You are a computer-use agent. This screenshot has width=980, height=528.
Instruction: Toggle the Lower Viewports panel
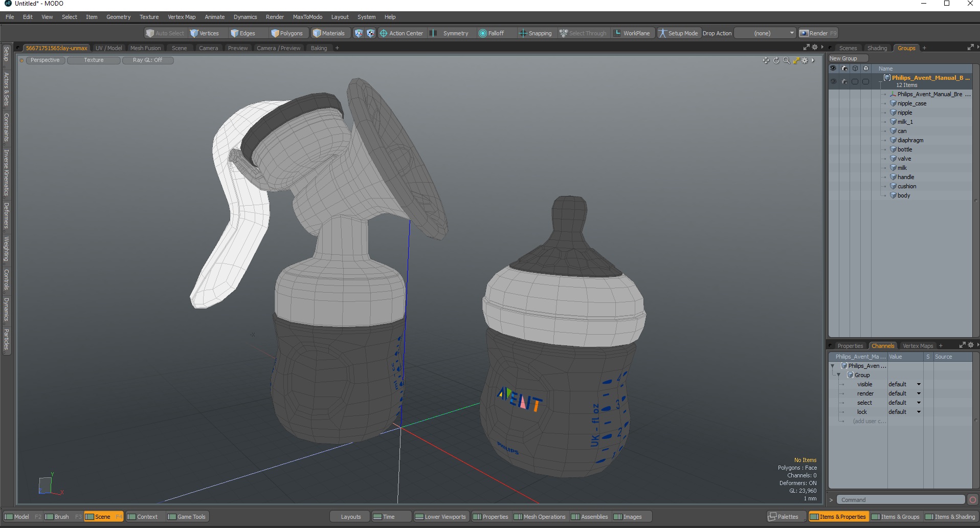pos(440,517)
